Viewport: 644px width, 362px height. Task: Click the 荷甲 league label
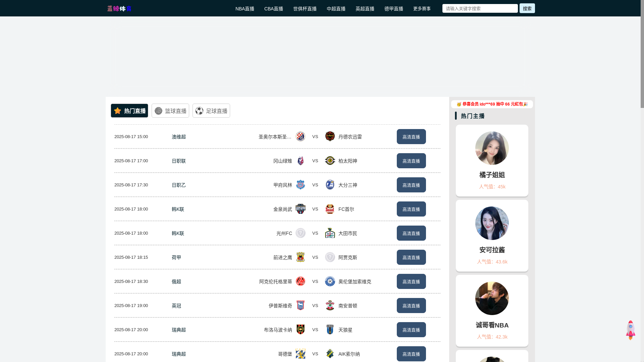point(176,257)
